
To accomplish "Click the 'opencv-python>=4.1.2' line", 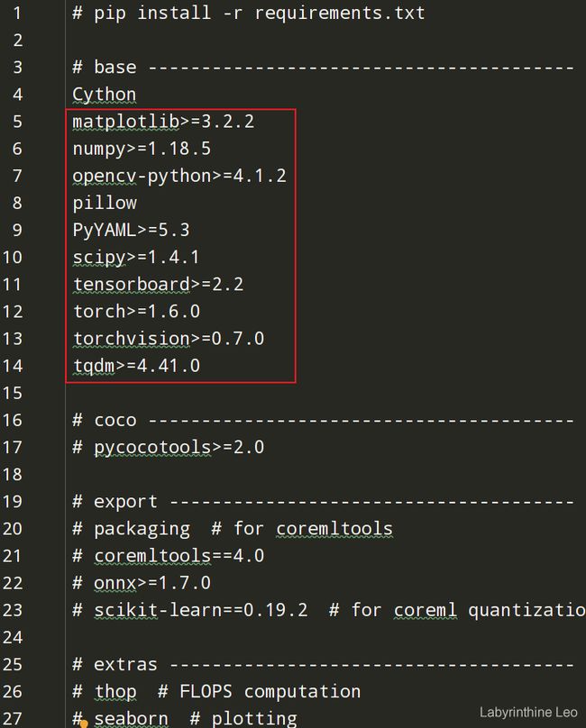I will (179, 176).
